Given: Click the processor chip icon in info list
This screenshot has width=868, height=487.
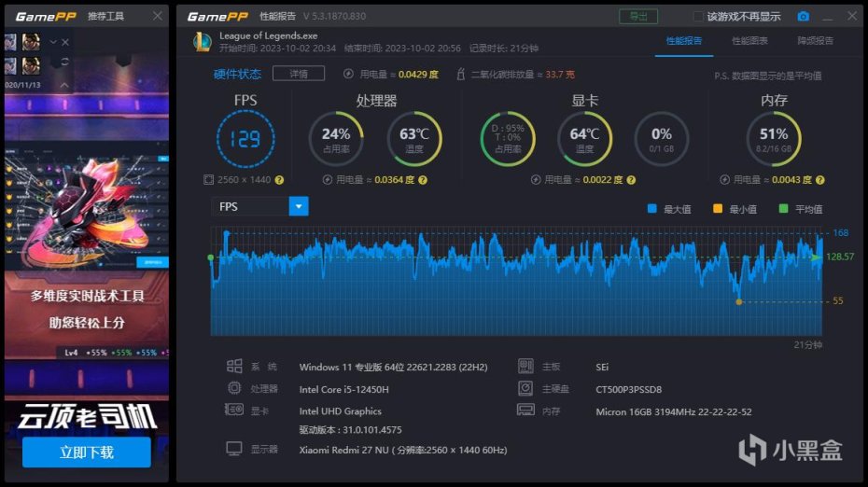Looking at the screenshot, I should (x=234, y=388).
